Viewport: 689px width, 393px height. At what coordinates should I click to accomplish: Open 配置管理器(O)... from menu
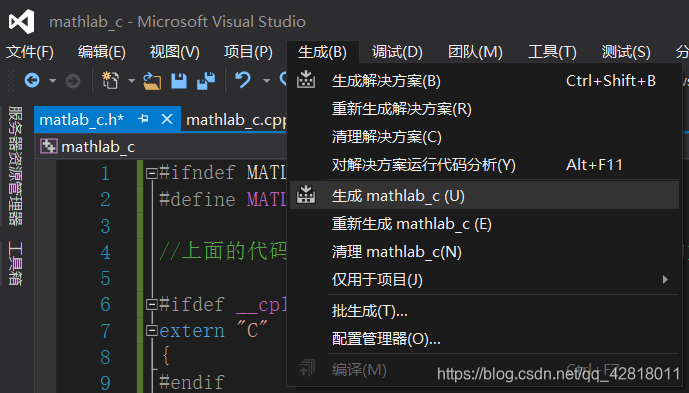tap(484, 339)
